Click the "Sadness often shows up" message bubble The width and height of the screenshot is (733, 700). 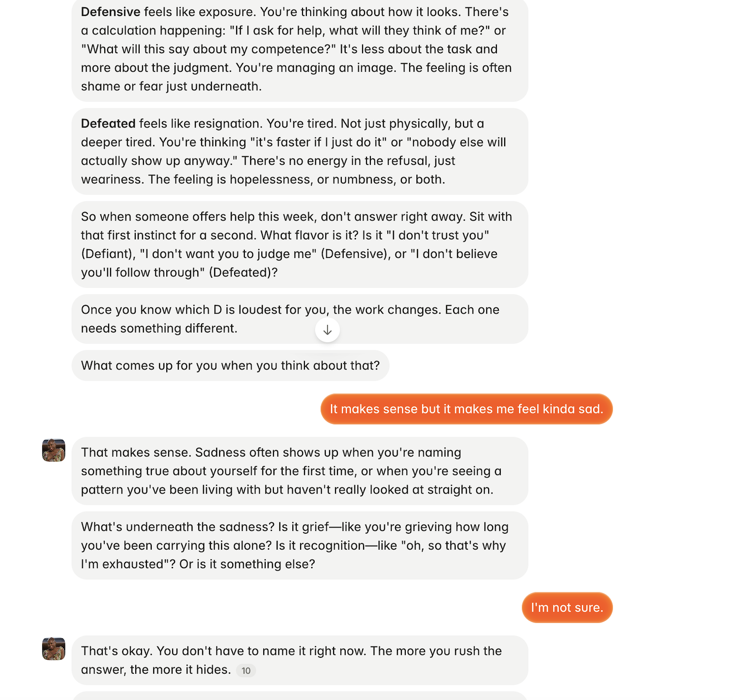click(x=300, y=471)
